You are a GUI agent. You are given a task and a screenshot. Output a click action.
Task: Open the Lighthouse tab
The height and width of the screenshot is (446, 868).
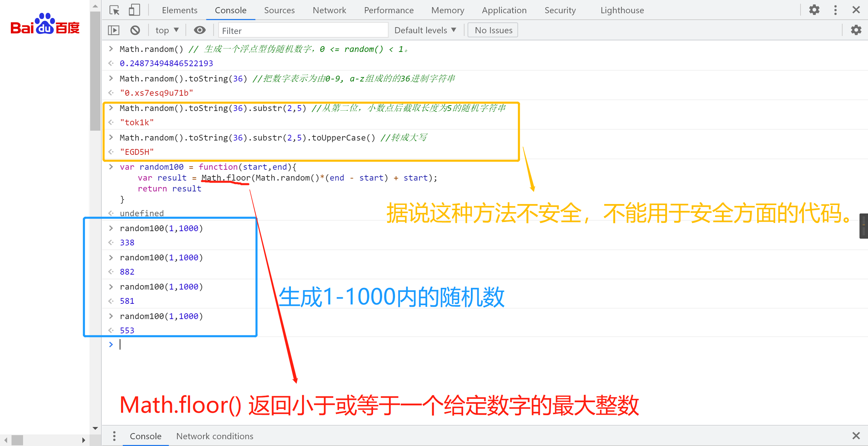(x=622, y=10)
